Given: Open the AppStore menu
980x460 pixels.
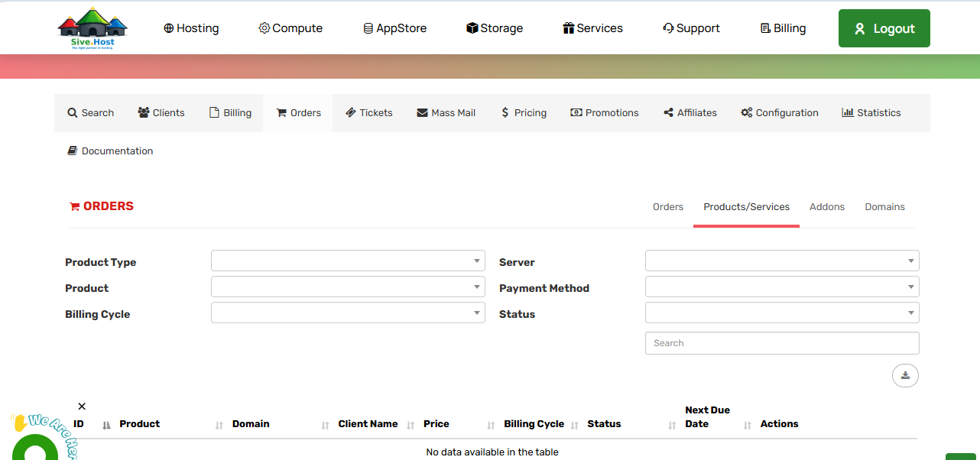Looking at the screenshot, I should (395, 28).
